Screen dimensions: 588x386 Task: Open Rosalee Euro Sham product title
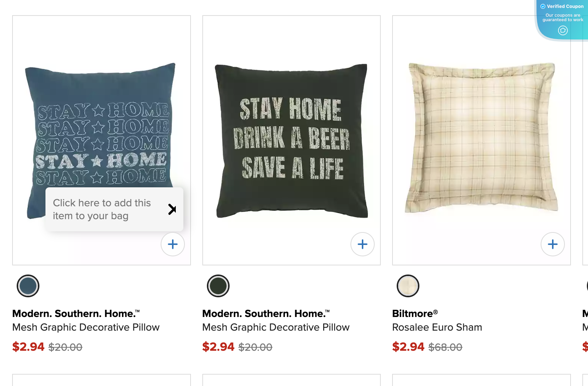(x=437, y=327)
